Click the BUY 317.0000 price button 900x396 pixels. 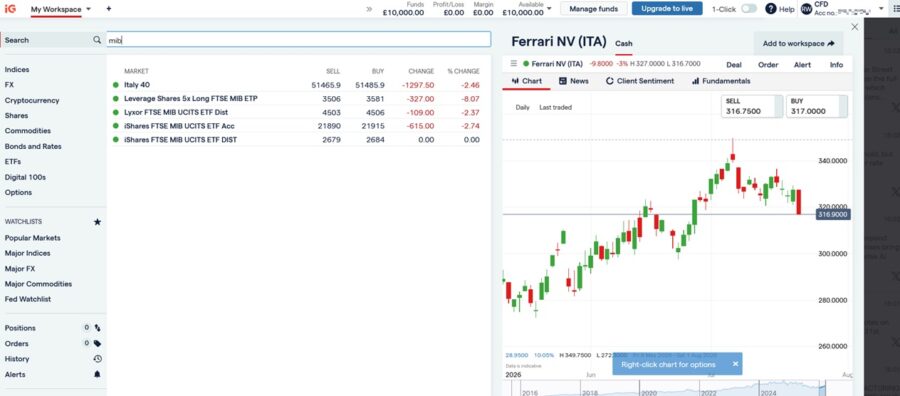[816, 106]
